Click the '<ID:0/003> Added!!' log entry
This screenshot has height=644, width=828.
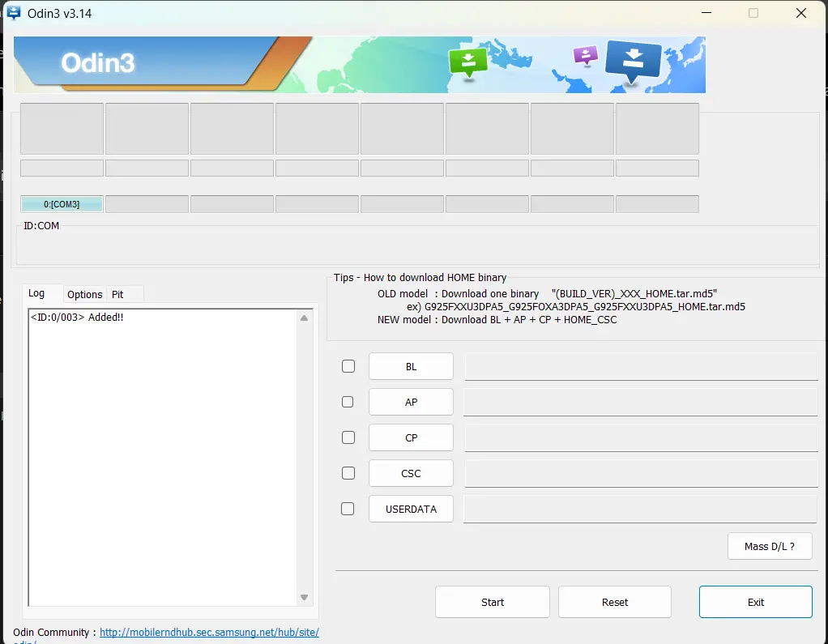point(77,318)
